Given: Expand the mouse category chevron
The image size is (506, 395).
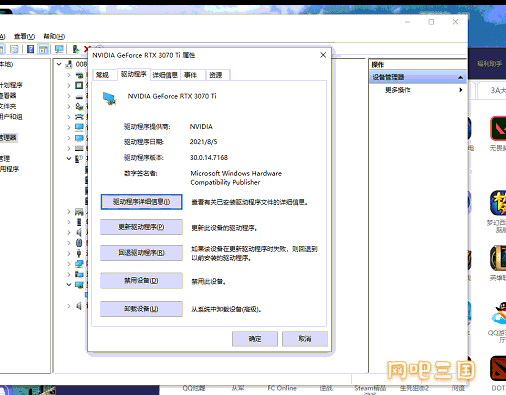Looking at the screenshot, I should point(69,243).
